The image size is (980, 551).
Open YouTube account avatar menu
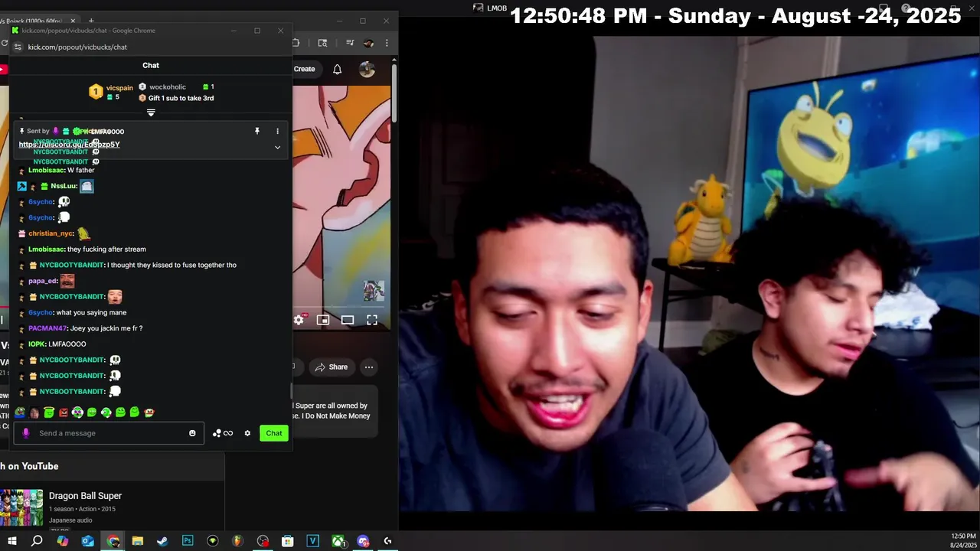[367, 69]
